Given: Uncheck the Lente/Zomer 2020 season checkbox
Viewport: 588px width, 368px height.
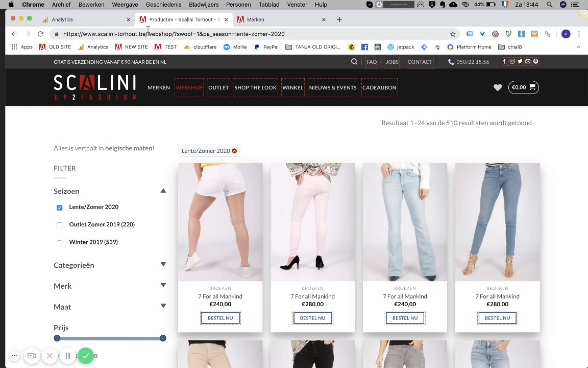Looking at the screenshot, I should [59, 208].
